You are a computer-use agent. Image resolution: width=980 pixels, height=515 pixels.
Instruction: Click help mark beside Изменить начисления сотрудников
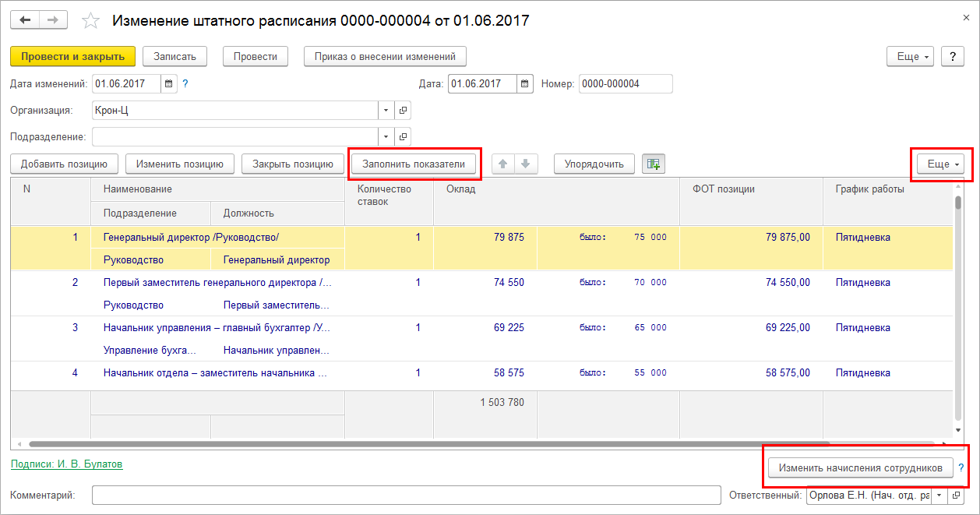(x=961, y=467)
